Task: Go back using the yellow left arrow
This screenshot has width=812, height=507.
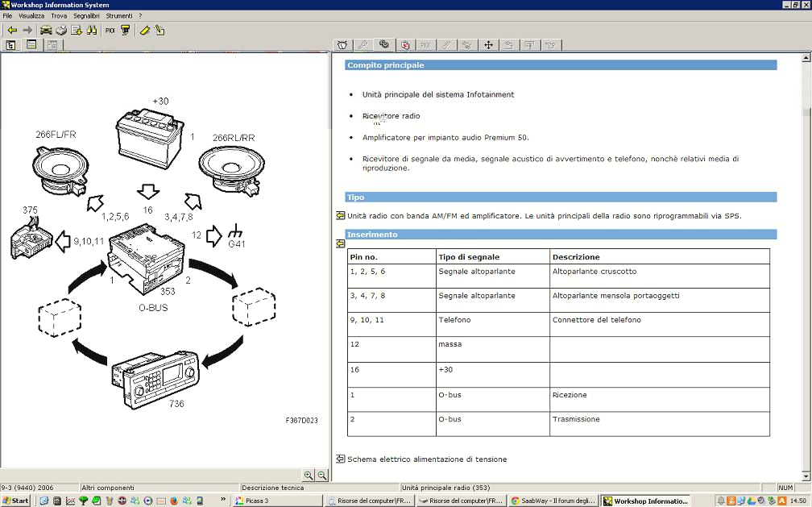Action: pyautogui.click(x=12, y=31)
